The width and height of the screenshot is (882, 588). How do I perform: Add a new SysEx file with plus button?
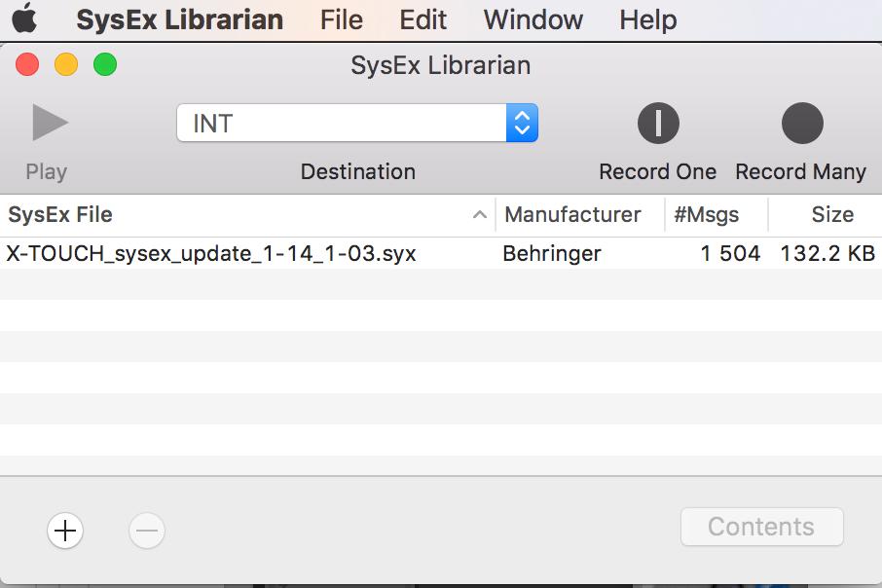point(65,530)
